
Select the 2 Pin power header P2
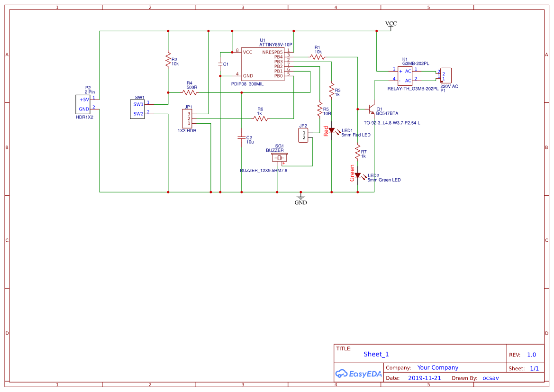83,104
